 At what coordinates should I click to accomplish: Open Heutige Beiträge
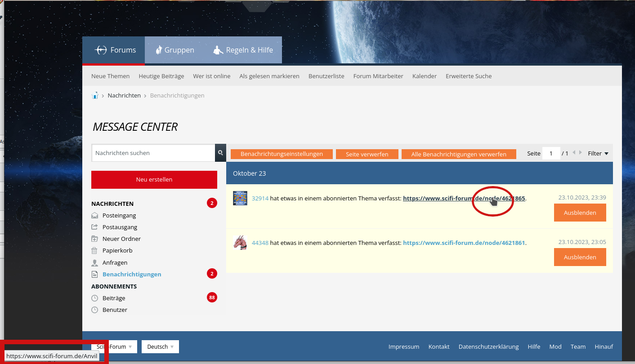pos(161,76)
